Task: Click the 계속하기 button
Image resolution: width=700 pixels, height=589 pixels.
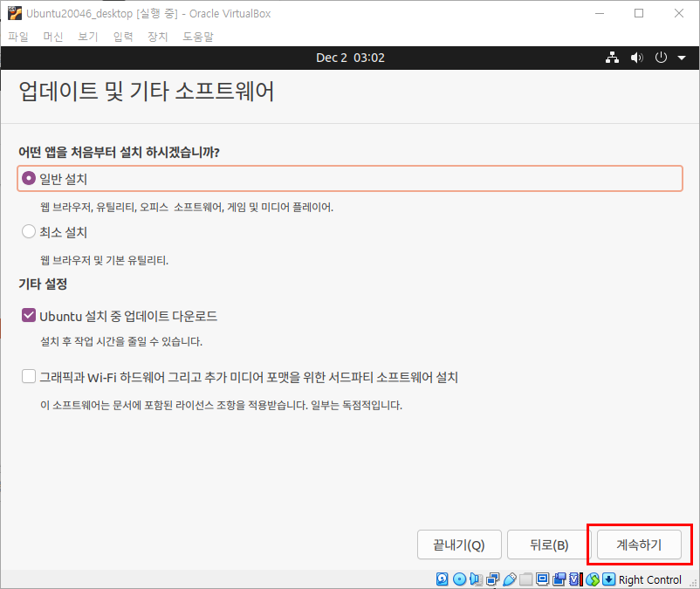Action: tap(639, 544)
